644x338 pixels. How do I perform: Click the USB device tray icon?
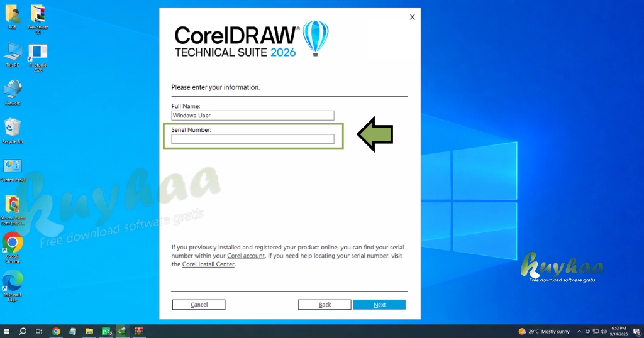pos(588,332)
